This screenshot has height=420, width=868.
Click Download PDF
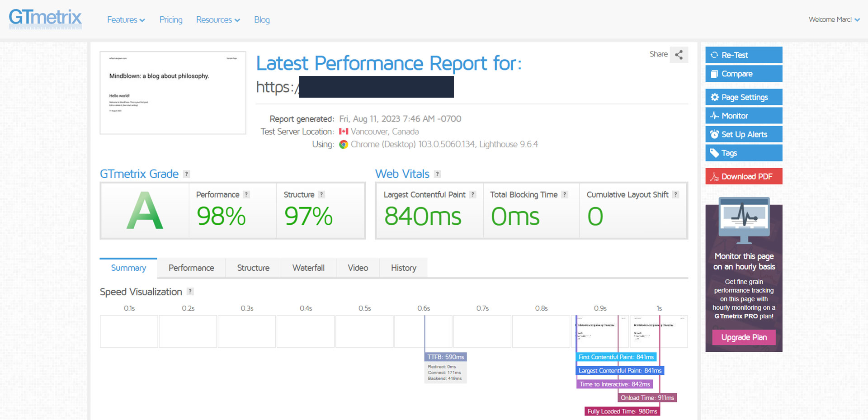[744, 176]
